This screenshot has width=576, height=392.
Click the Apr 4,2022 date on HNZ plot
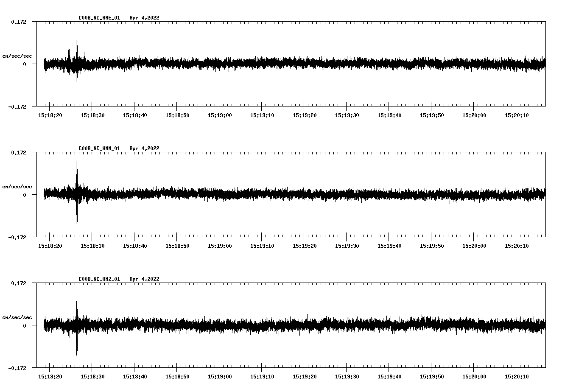pos(145,279)
